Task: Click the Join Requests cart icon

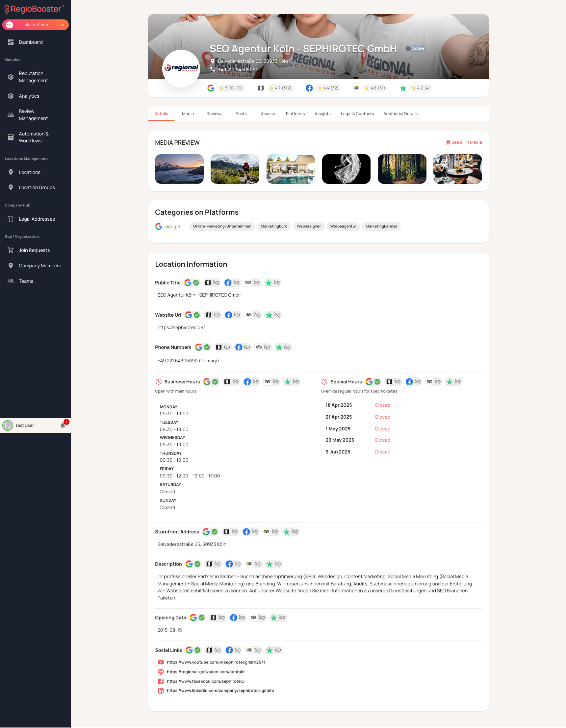Action: point(11,250)
